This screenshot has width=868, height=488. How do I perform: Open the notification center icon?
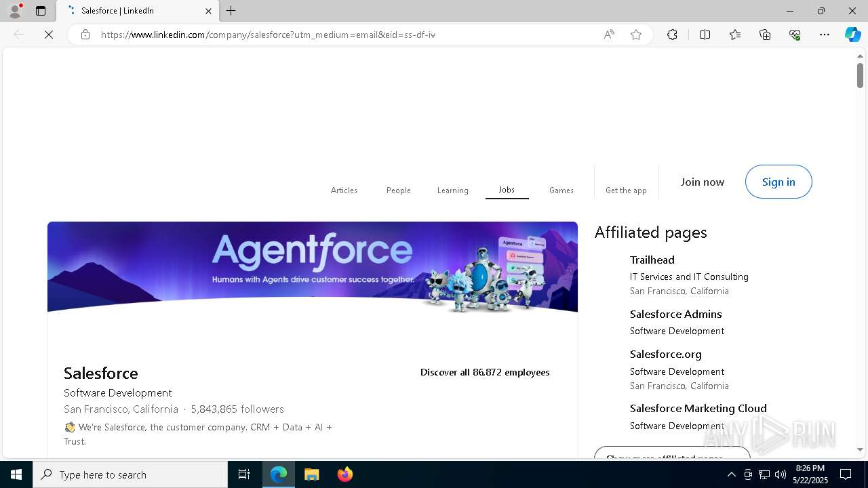point(846,474)
